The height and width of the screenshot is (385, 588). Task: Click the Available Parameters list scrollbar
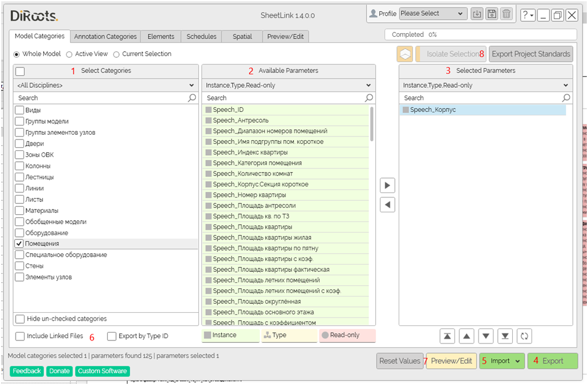(372, 123)
